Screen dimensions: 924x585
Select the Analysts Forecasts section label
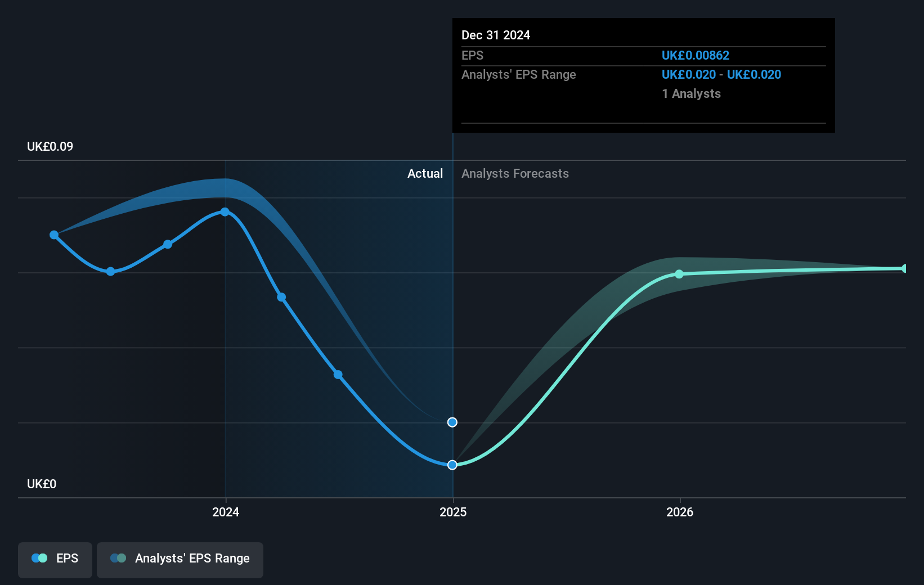[x=515, y=173]
